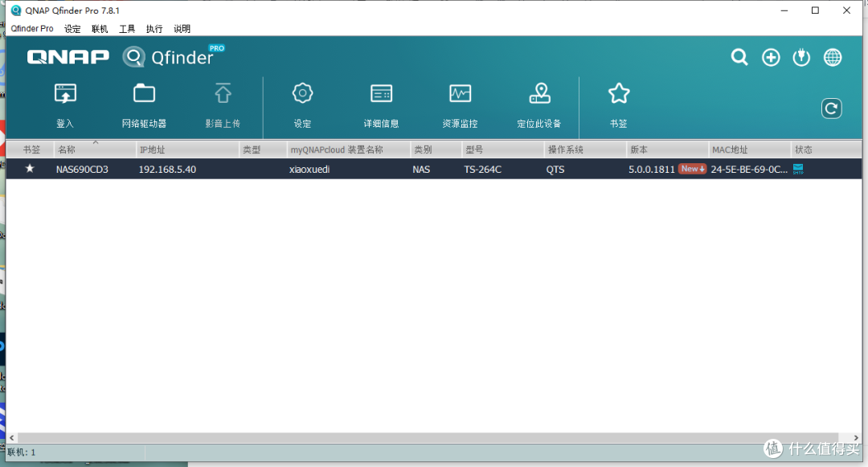868x467 pixels.
Task: Click the MAC address 24-5E-BE-69-0C cell
Action: 749,170
